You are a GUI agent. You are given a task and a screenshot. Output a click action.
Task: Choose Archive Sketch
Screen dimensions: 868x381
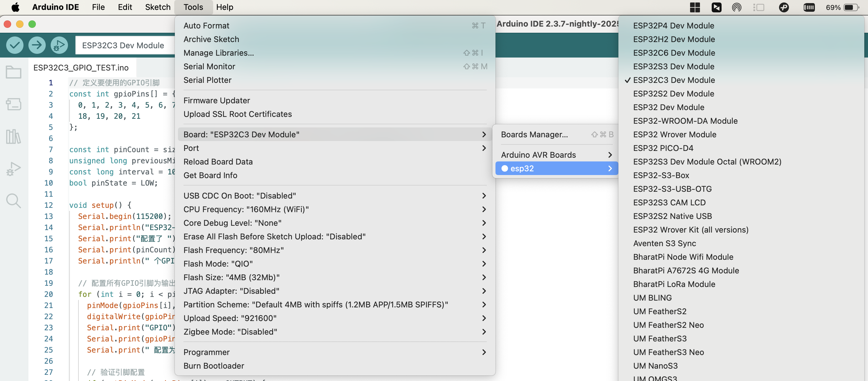click(x=335, y=39)
